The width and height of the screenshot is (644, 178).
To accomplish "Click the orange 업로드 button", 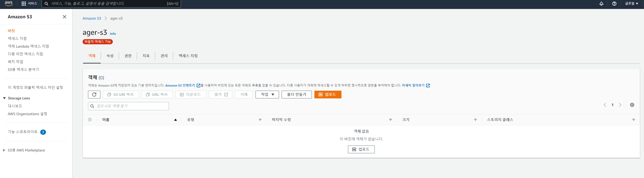I will click(328, 95).
